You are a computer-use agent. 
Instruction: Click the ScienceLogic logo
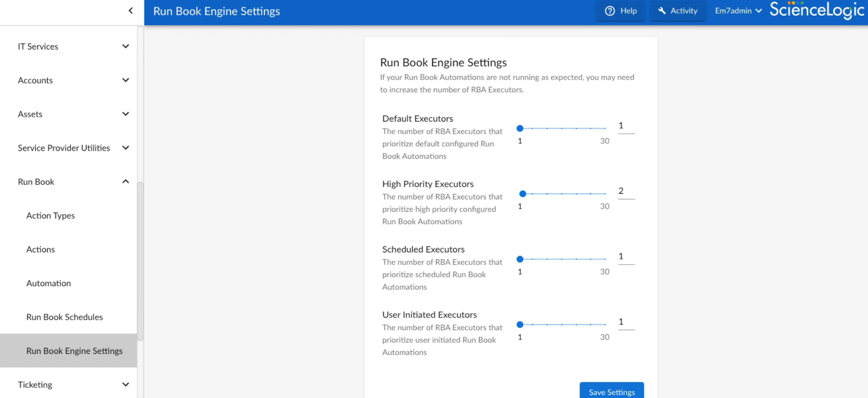817,10
